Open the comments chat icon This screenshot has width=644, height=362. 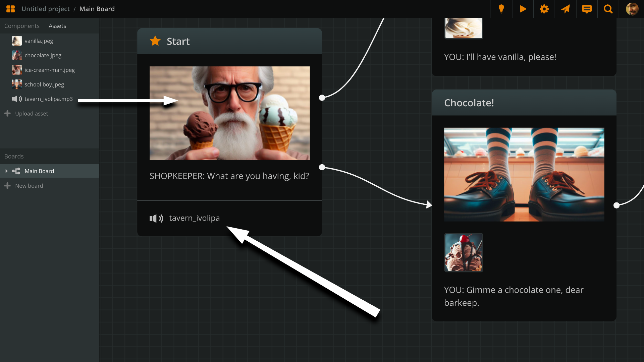coord(587,9)
